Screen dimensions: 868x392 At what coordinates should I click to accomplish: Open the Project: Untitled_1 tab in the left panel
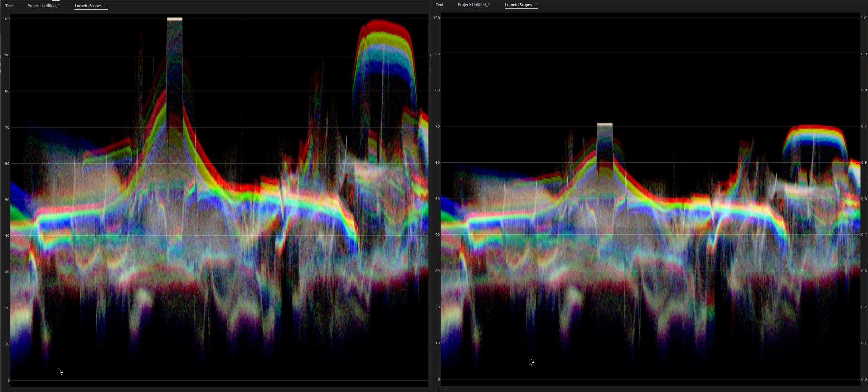(44, 6)
